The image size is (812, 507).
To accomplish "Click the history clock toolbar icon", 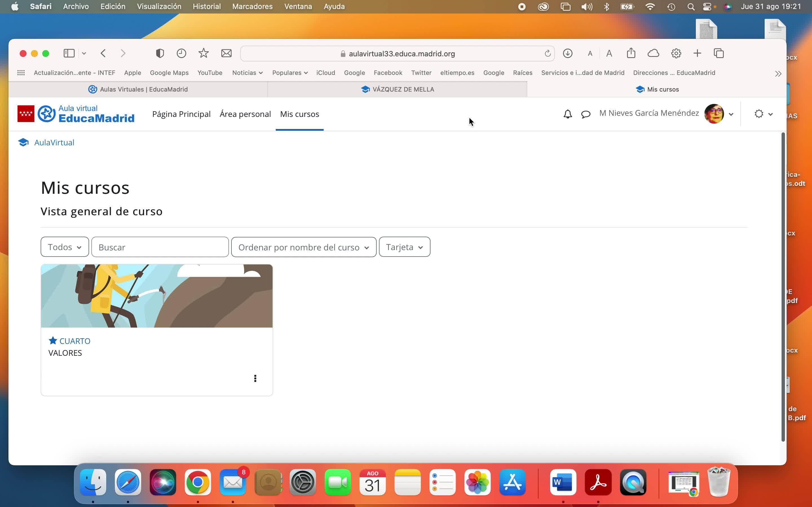I will point(181,53).
